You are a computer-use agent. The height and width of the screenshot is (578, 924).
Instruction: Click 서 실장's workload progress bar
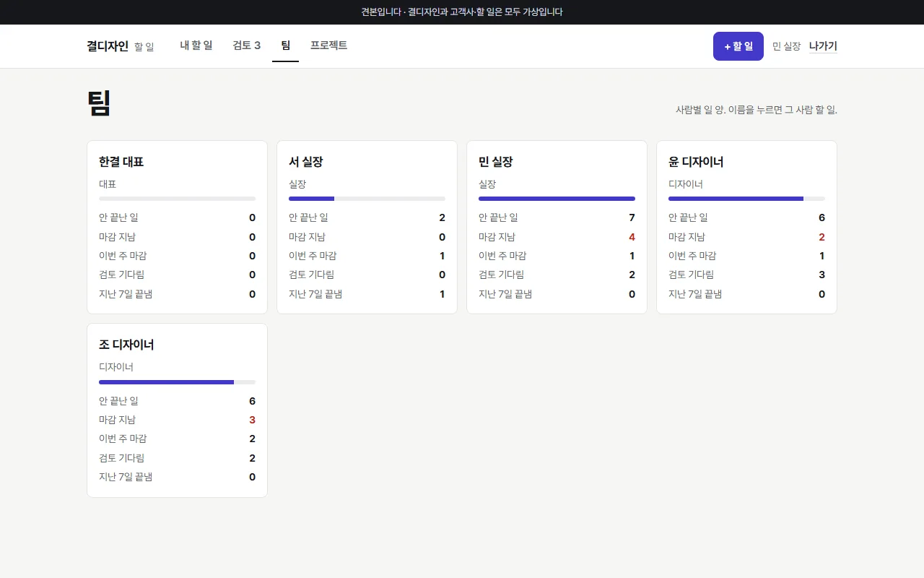click(x=367, y=199)
